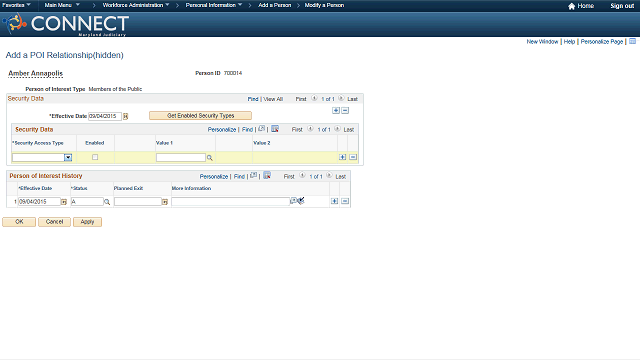The image size is (640, 360).
Task: Add row in Security Data grid
Action: (342, 157)
